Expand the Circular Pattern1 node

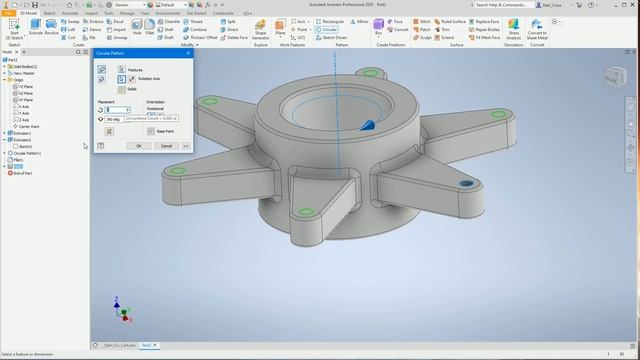click(x=4, y=153)
